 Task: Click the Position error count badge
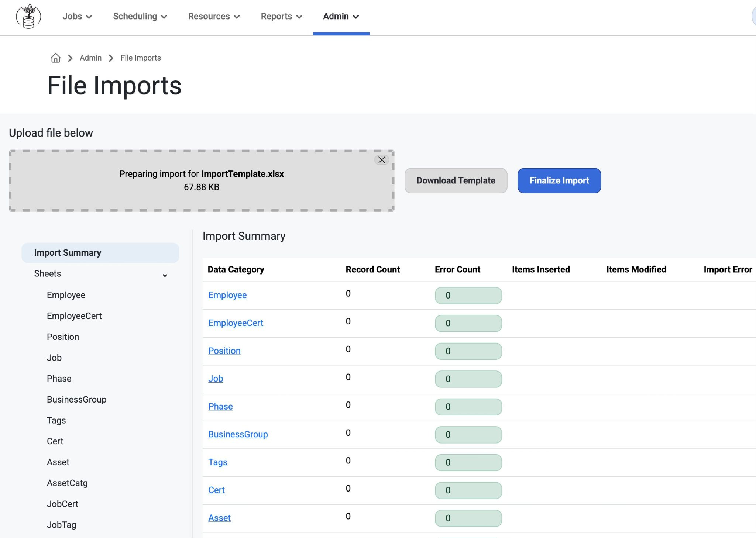(x=468, y=351)
